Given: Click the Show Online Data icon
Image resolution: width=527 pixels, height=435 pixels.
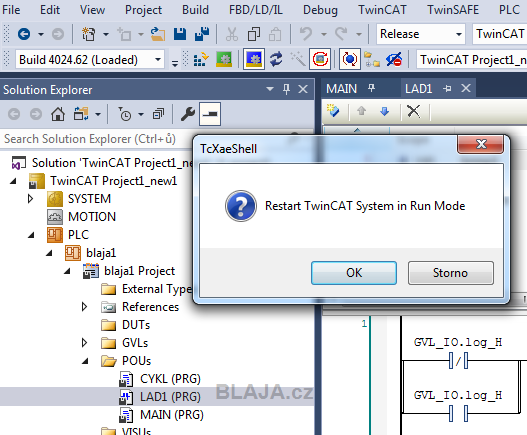Looking at the screenshot, I should pos(350,59).
